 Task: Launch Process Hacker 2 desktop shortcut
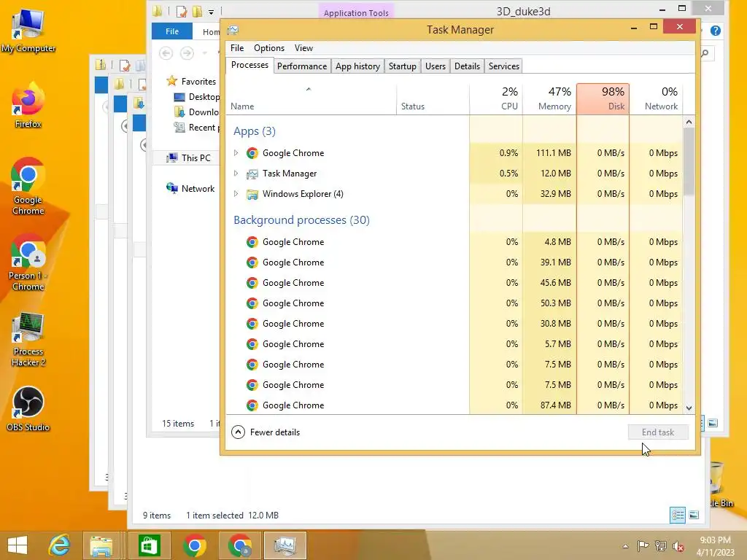(x=28, y=339)
